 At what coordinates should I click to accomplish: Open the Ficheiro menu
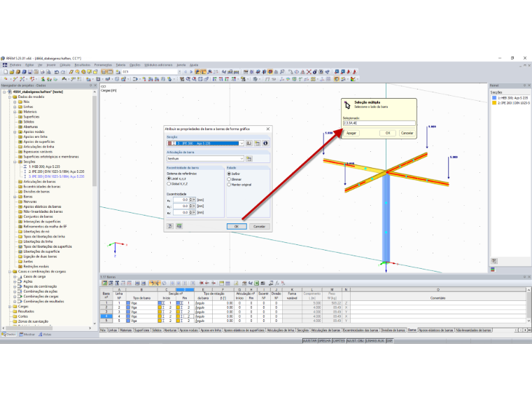(x=15, y=65)
